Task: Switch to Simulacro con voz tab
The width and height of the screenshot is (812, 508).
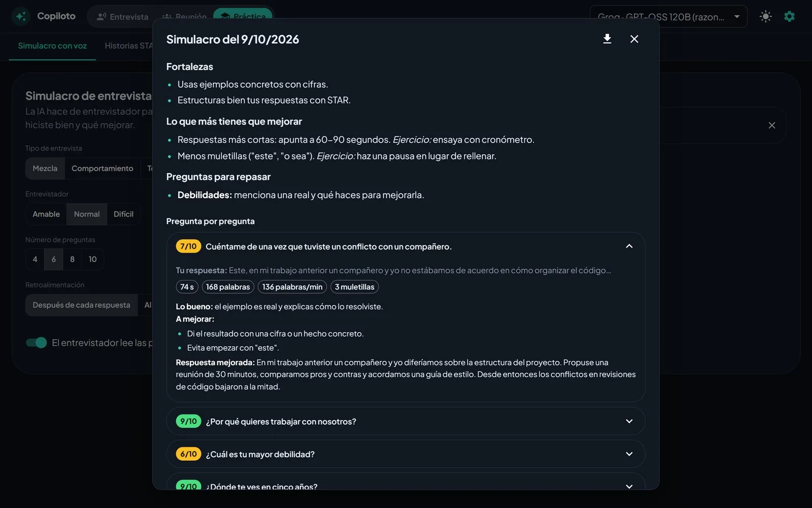Action: [52, 46]
